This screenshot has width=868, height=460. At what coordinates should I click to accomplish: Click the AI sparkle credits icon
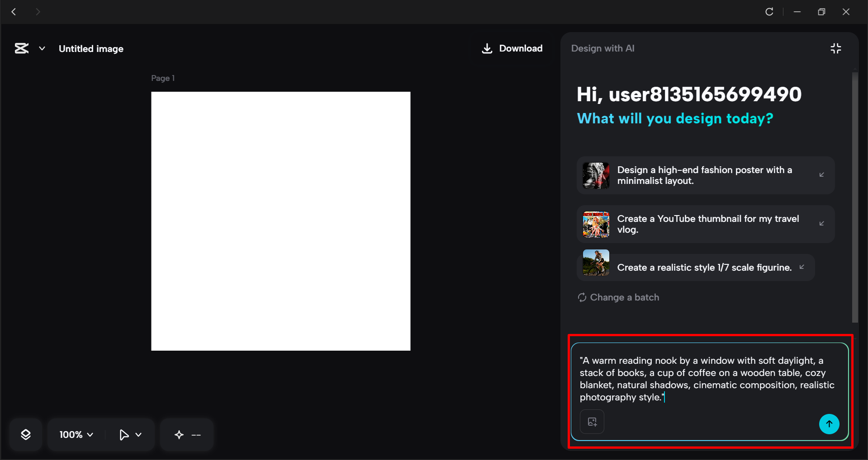pos(178,434)
